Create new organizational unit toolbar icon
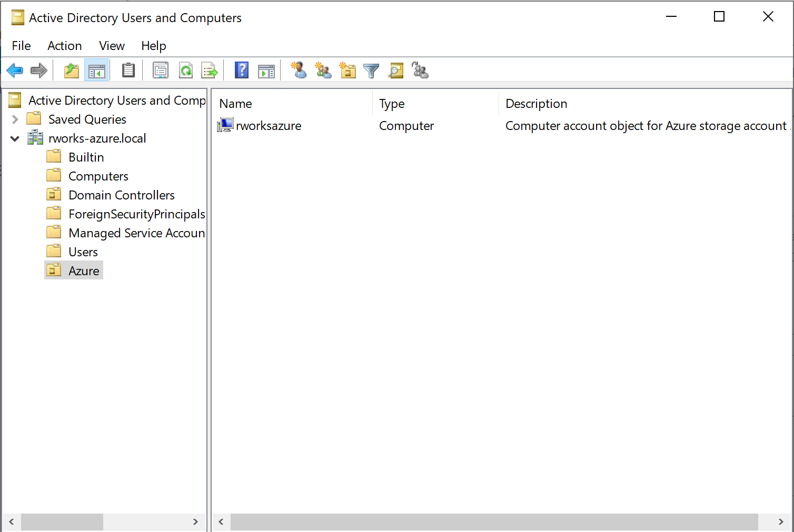Viewport: 794px width, 532px height. tap(348, 70)
